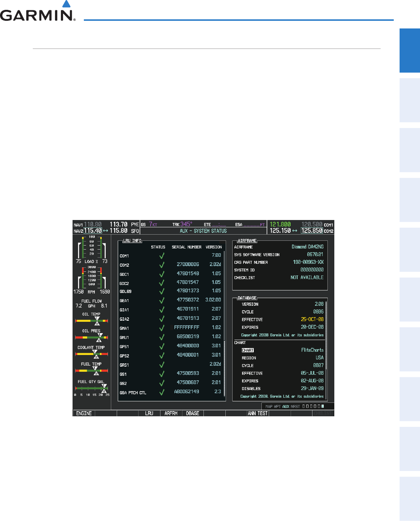Click the MAP page group label

[269, 406]
